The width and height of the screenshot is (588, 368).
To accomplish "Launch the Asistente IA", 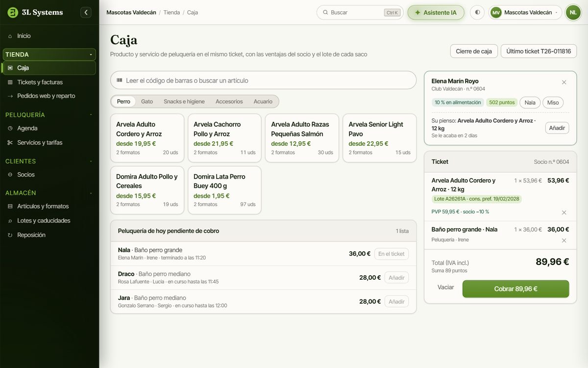I will pos(436,12).
